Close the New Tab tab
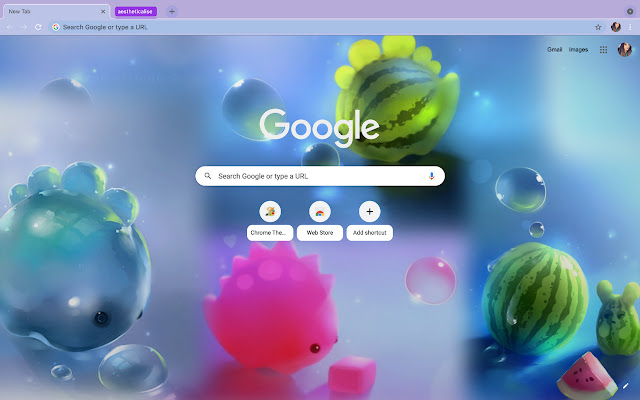The height and width of the screenshot is (400, 640). tap(103, 11)
